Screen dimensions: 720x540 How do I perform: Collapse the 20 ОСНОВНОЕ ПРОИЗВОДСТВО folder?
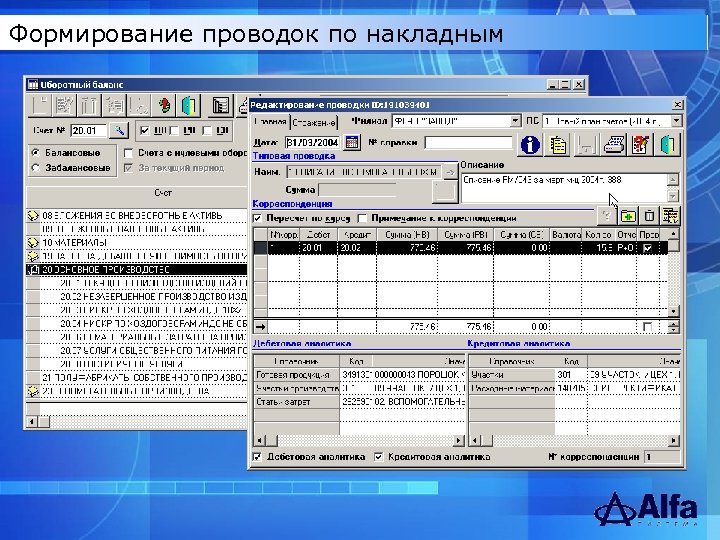coord(33,270)
